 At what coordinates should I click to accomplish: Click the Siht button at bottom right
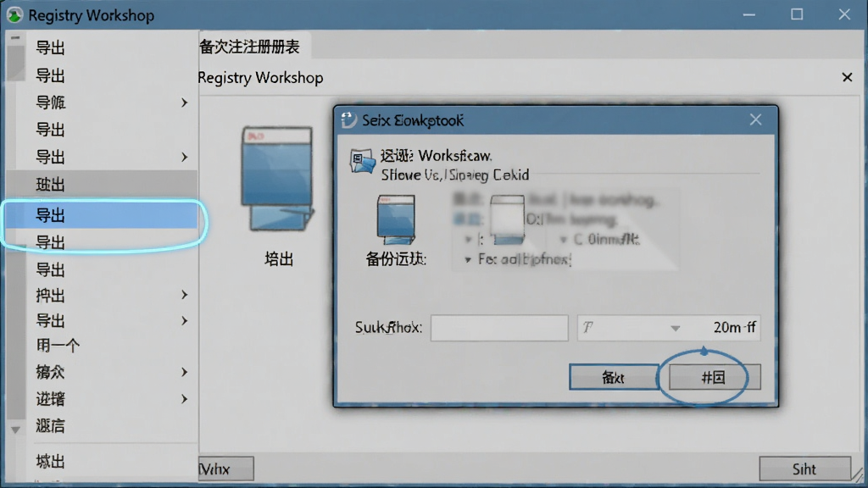[x=804, y=469]
